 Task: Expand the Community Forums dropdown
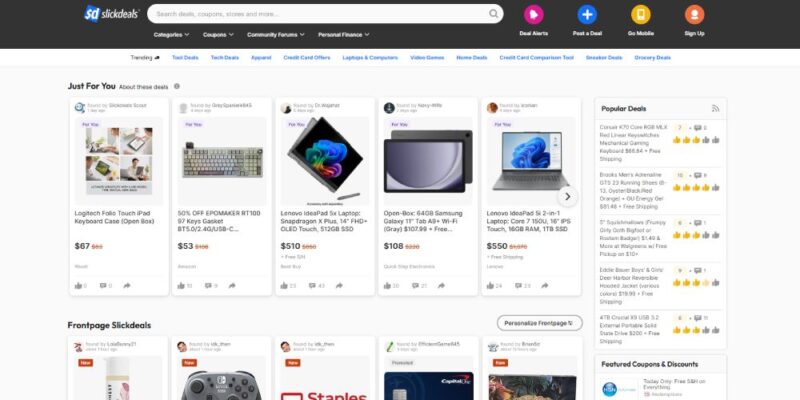276,35
